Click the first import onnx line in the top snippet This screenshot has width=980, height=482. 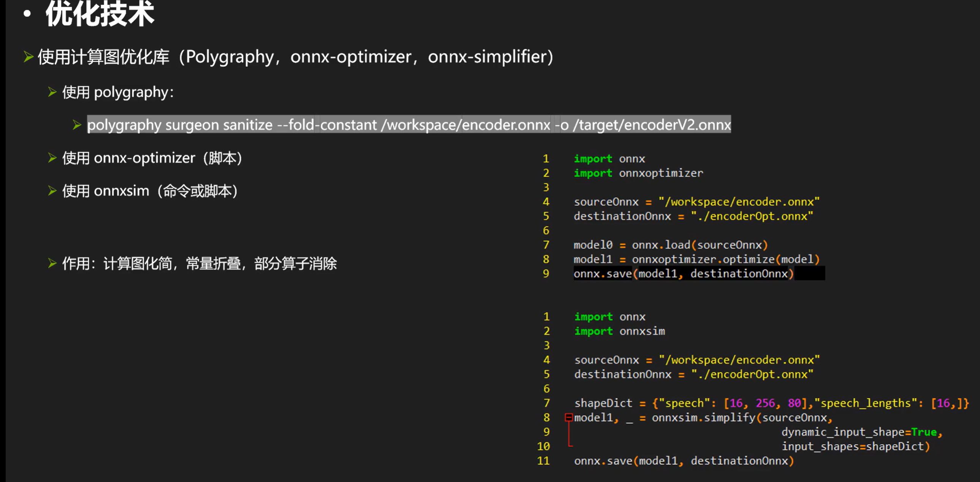(x=609, y=159)
